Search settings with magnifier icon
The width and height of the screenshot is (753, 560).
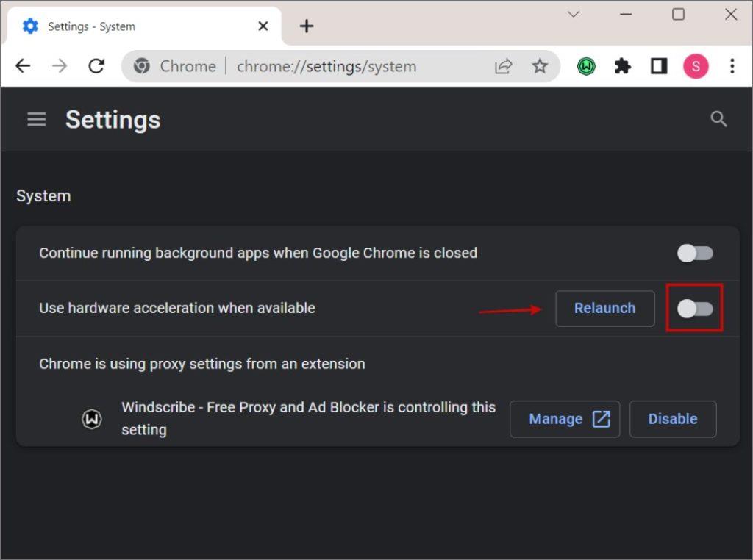pyautogui.click(x=718, y=119)
